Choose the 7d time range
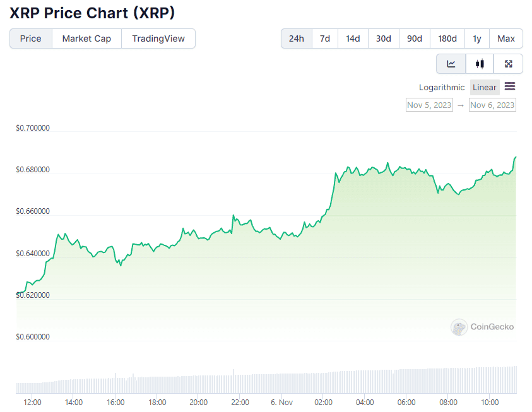This screenshot has height=412, width=532. pyautogui.click(x=325, y=38)
